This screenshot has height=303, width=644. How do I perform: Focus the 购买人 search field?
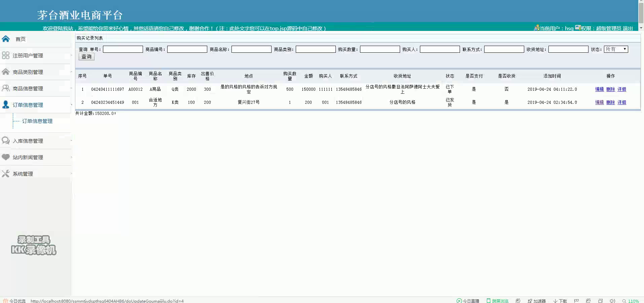(440, 49)
